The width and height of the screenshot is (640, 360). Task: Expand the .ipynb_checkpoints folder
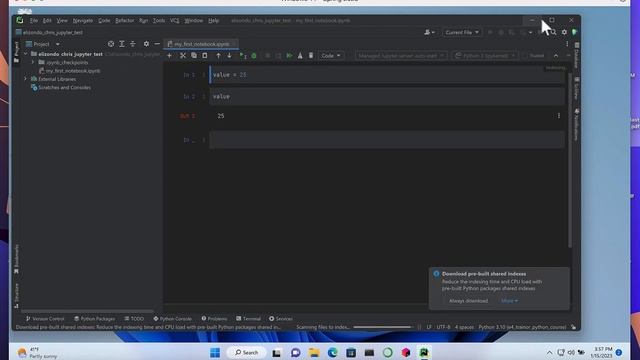pyautogui.click(x=33, y=62)
